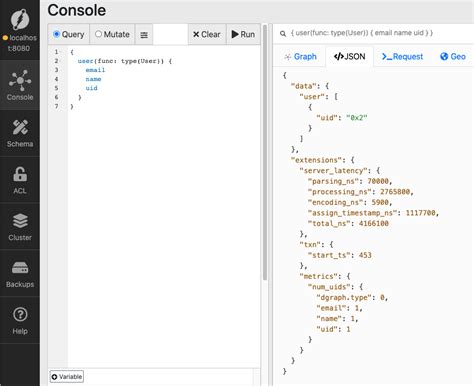Click the "0x2" uid value in JSON
The width and height of the screenshot is (474, 386).
(357, 118)
